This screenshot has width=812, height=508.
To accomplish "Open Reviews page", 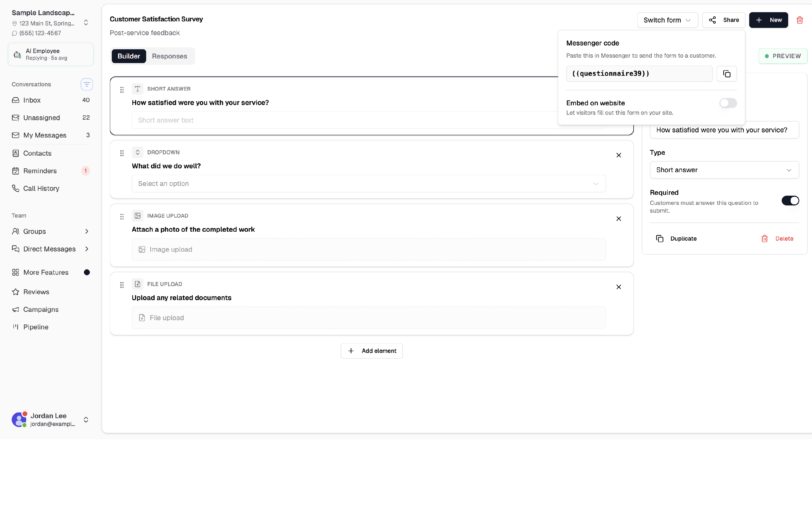I will click(51, 292).
